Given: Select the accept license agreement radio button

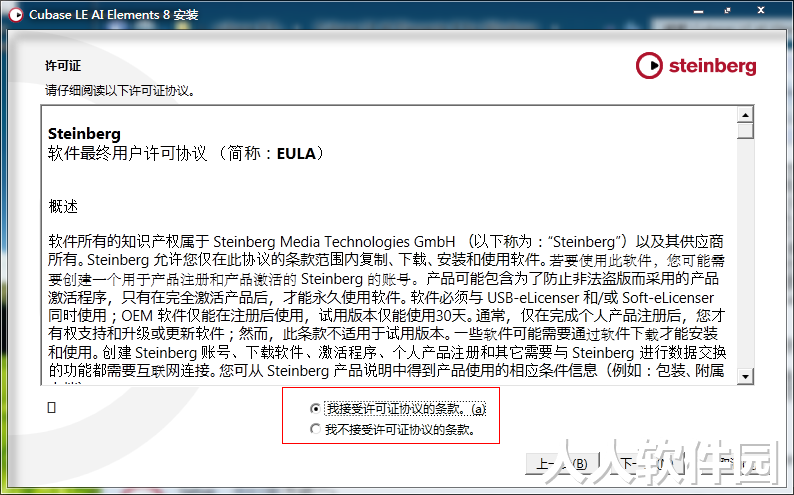Looking at the screenshot, I should pos(315,408).
